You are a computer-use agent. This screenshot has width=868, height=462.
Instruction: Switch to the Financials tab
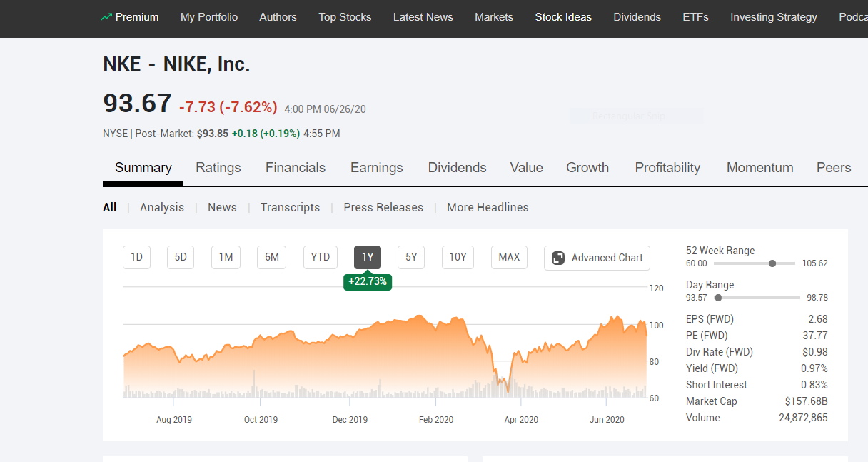[x=296, y=168]
